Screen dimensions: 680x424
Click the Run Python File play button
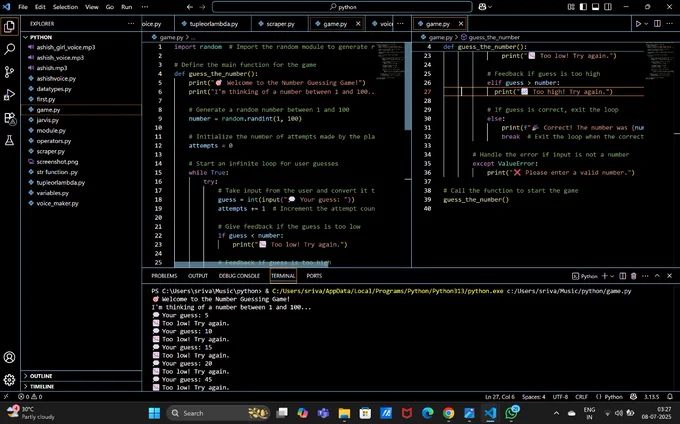638,24
